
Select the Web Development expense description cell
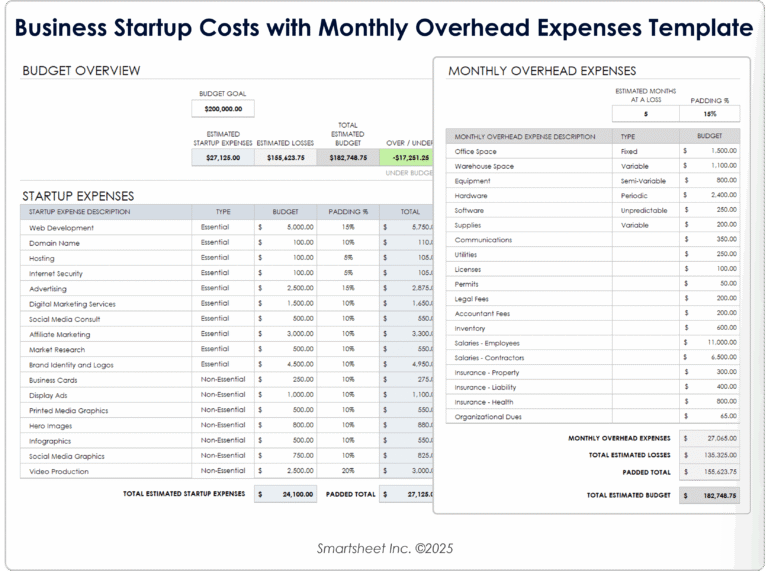pyautogui.click(x=105, y=227)
